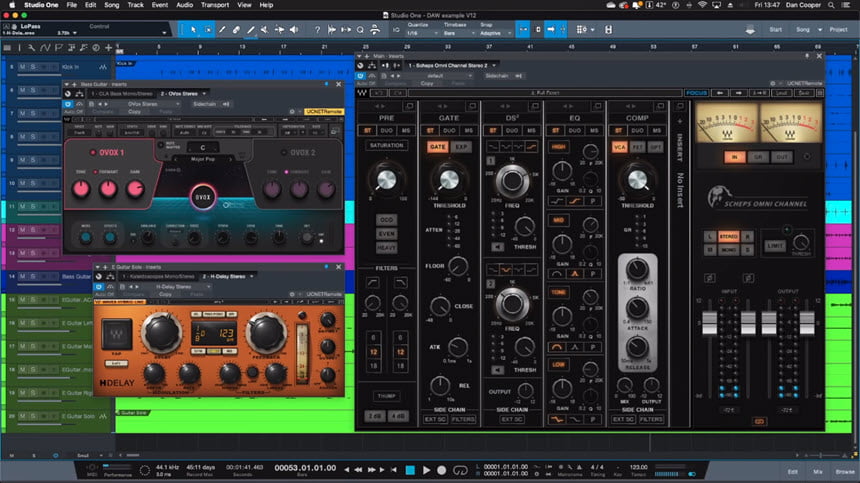Click the power bypass icon of the OVox plugin
Image resolution: width=860 pixels, height=483 pixels.
(68, 104)
